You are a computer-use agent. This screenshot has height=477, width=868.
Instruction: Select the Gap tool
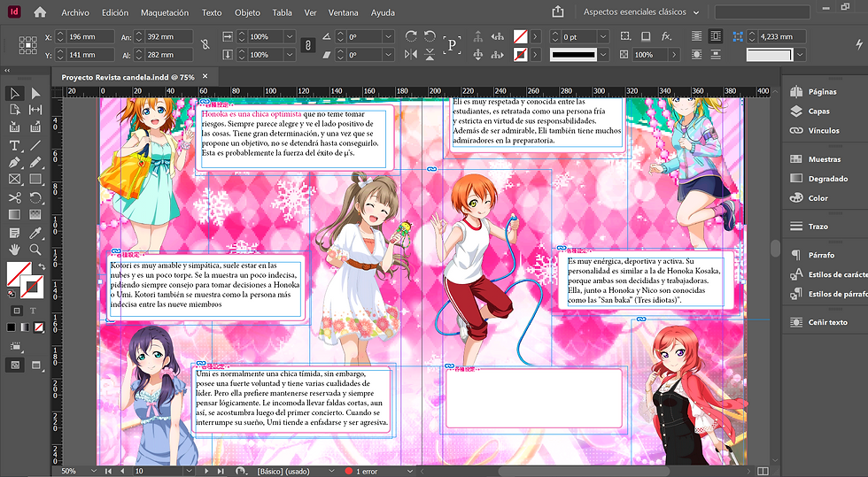[35, 110]
